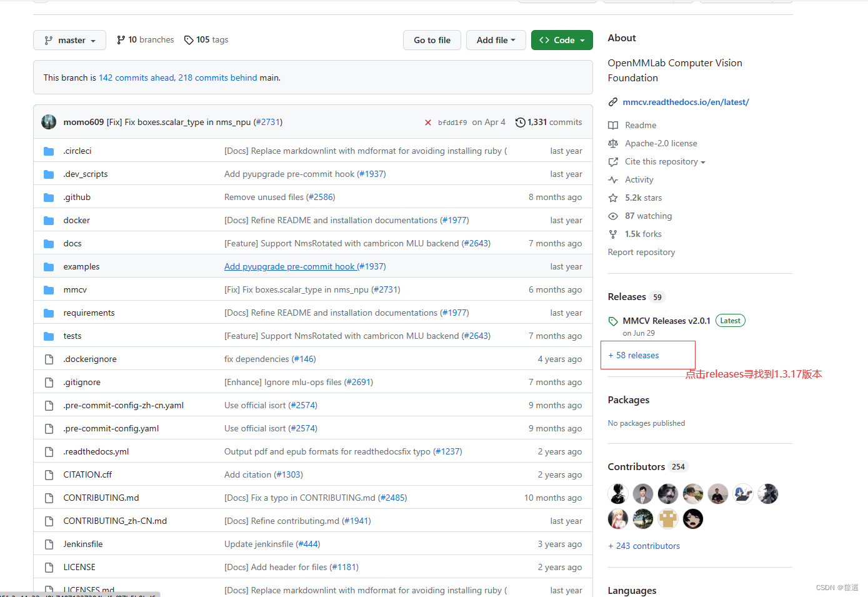The width and height of the screenshot is (868, 597).
Task: Open commit hash bfdd1f9
Action: pyautogui.click(x=452, y=123)
